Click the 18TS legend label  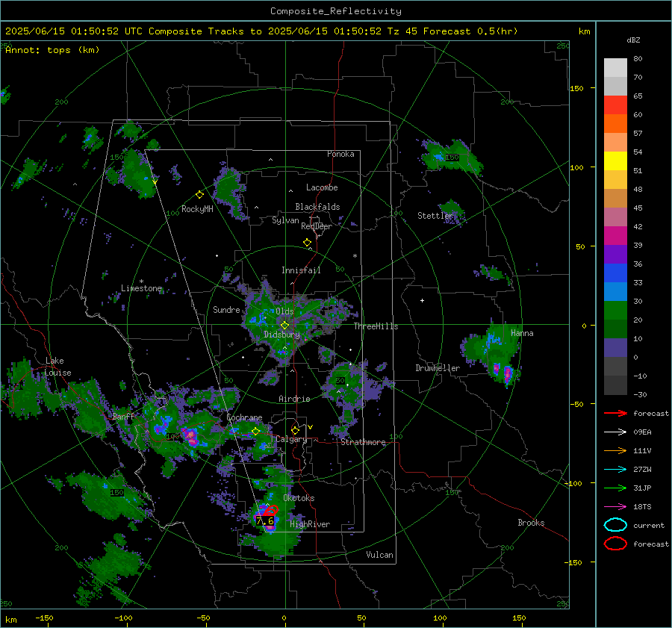[x=642, y=507]
